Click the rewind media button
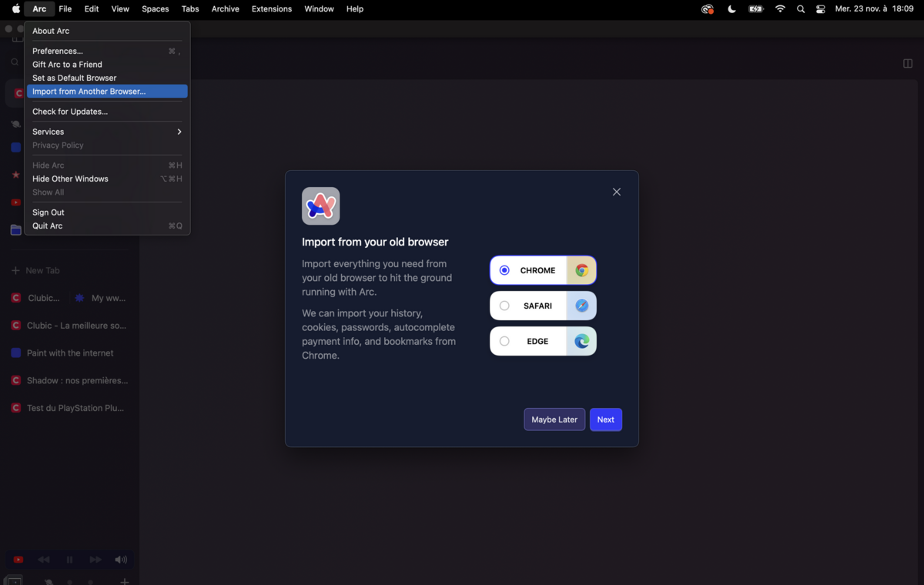The image size is (924, 585). coord(44,560)
